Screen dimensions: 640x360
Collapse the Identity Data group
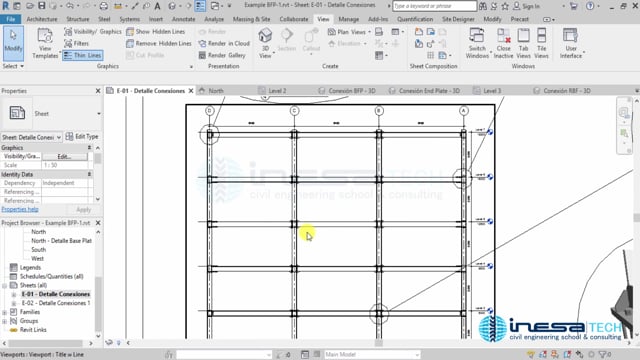[89, 174]
